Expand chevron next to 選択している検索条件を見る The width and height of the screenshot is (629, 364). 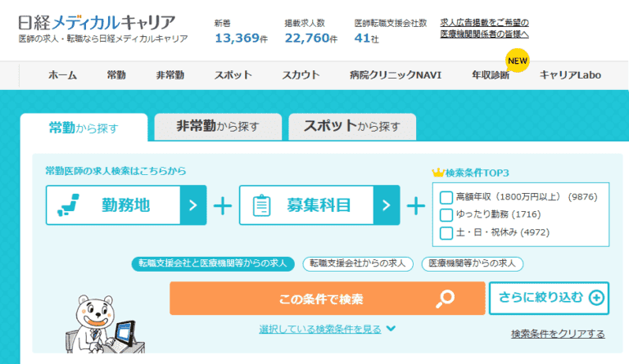tap(391, 329)
